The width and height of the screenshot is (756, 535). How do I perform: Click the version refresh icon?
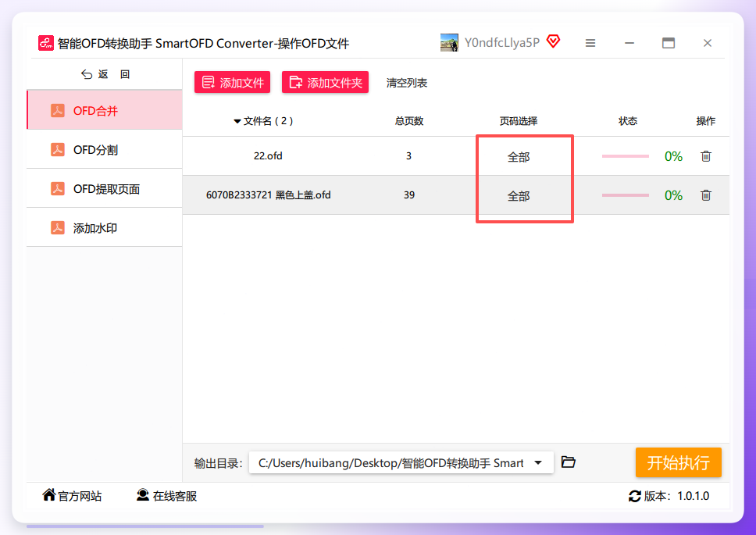635,496
